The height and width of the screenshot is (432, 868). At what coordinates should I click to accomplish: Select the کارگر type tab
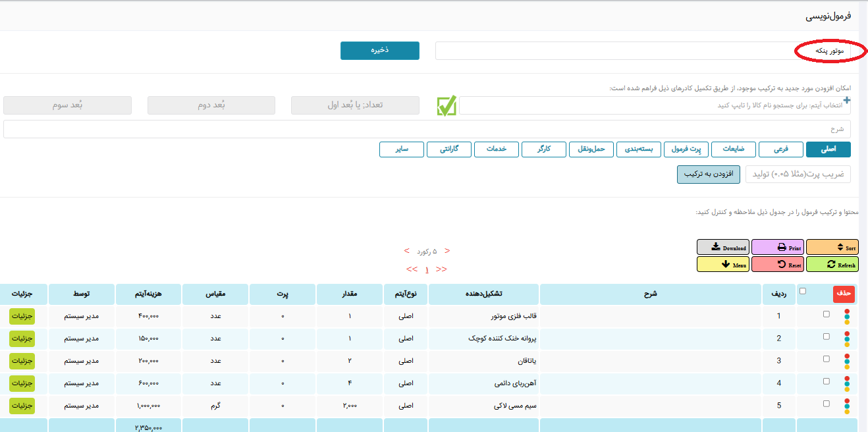(x=544, y=149)
